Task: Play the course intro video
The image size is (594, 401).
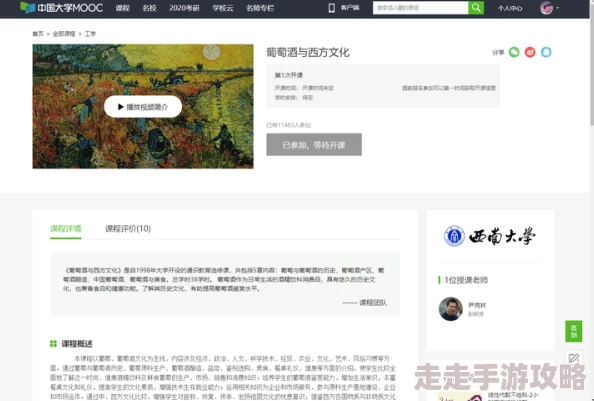Action: click(x=143, y=107)
